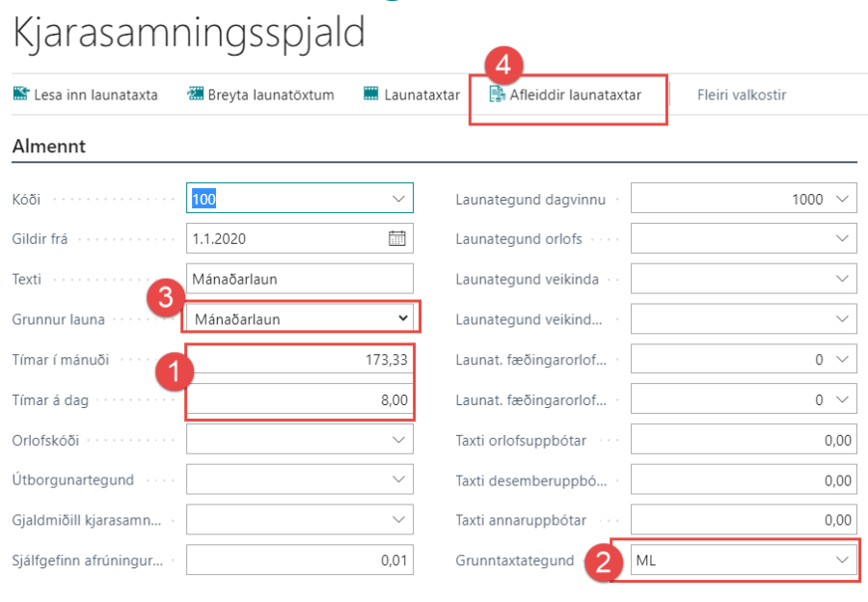Image resolution: width=868 pixels, height=602 pixels.
Task: Click the Sjálfgefinn afrúningur field
Action: [299, 560]
